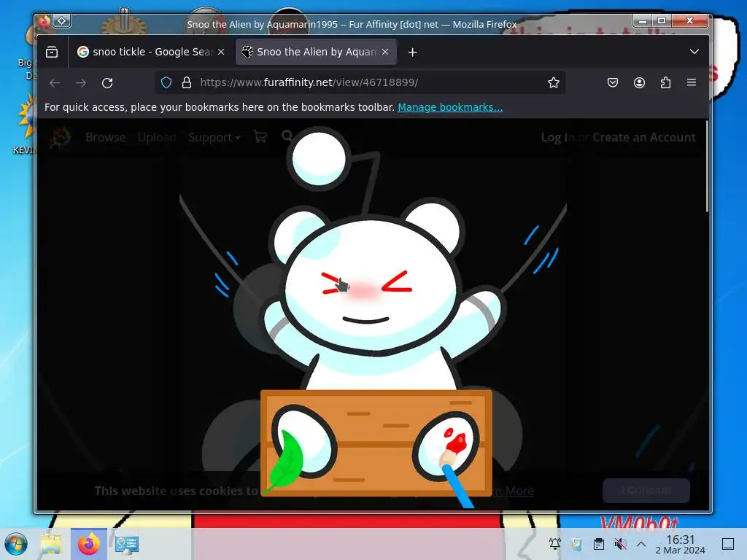Click the Firefox taskbar button
The image size is (747, 560).
[x=89, y=544]
